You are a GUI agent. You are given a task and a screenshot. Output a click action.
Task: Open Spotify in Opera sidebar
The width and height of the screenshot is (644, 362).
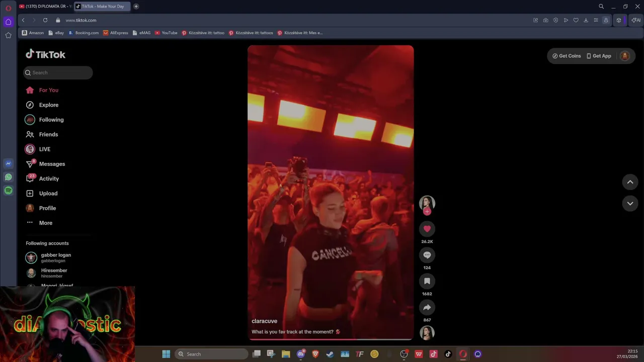coord(8,191)
